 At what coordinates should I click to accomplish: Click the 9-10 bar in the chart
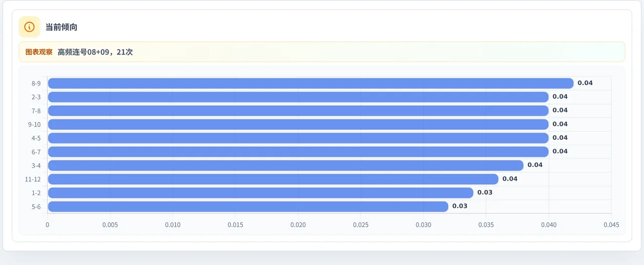coord(298,124)
